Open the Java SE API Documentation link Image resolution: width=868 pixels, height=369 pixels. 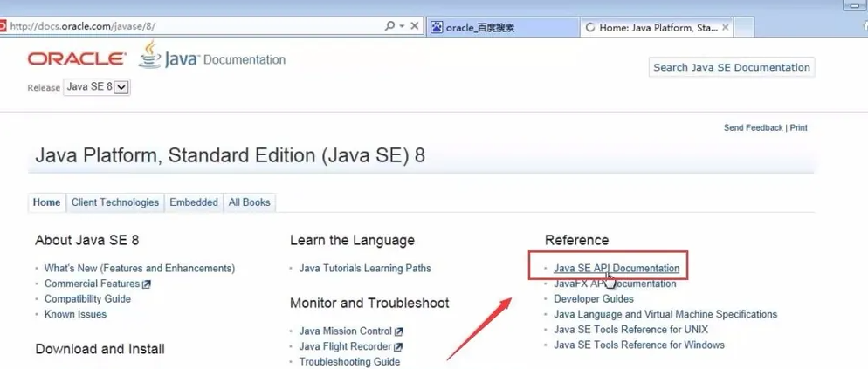[x=616, y=269]
